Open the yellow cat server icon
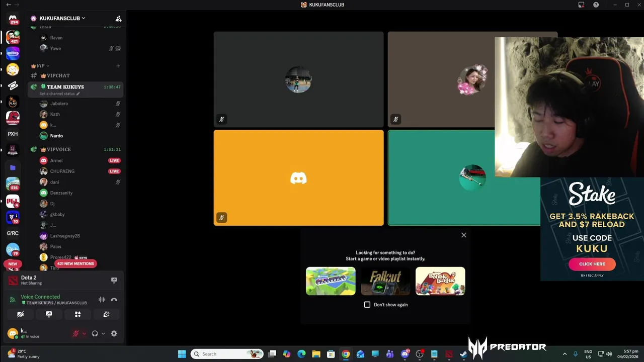The width and height of the screenshot is (644, 362). tap(13, 69)
